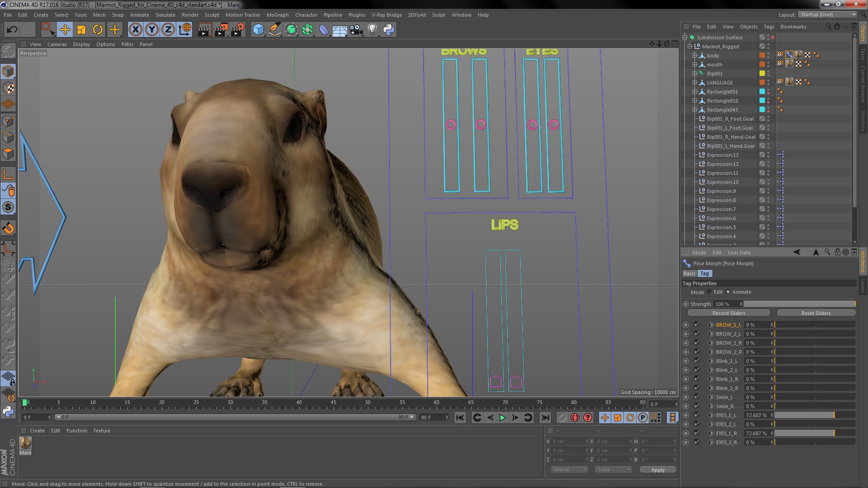Adjust the EYES_1_L morph slider
Viewport: 868px width, 488px height.
click(x=815, y=415)
